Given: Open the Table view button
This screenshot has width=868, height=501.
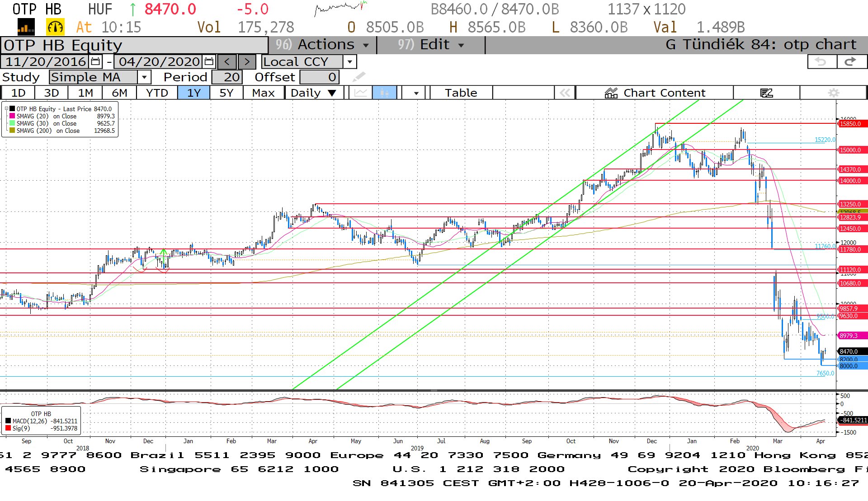Looking at the screenshot, I should pos(461,93).
